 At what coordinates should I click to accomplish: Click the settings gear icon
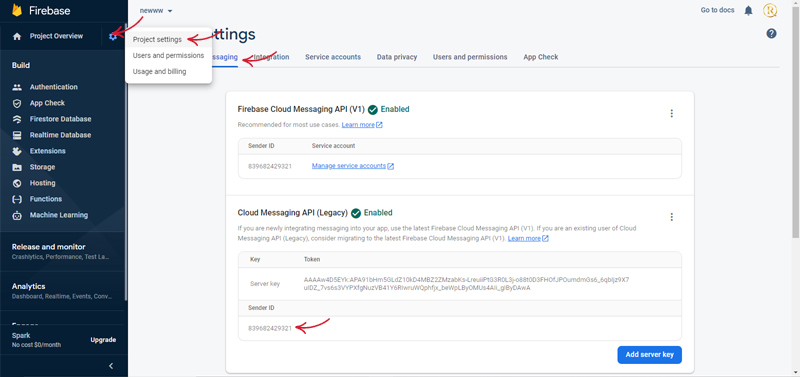click(113, 36)
